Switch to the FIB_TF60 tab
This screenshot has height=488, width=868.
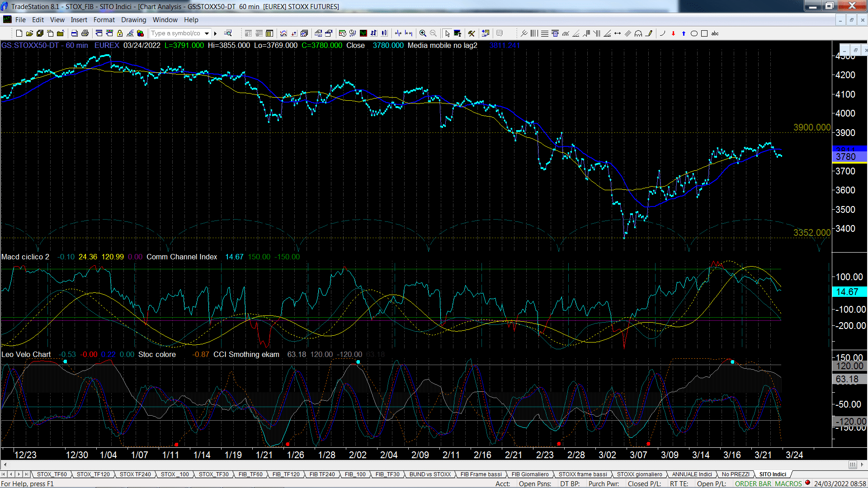click(x=250, y=474)
